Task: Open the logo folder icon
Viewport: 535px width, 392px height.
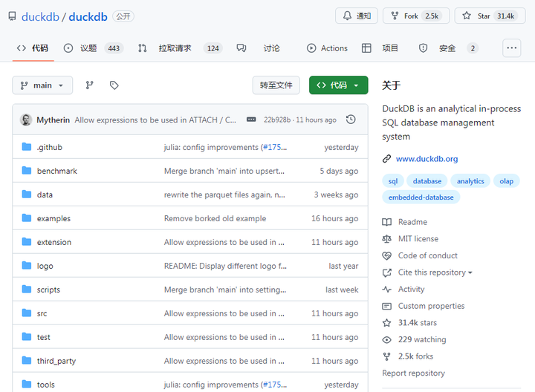Action: pyautogui.click(x=27, y=266)
